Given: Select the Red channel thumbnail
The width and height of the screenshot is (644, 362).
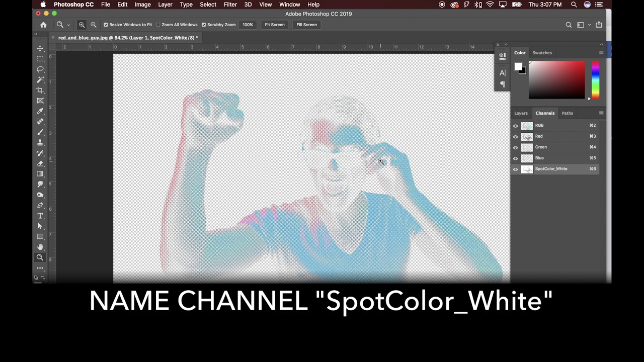Looking at the screenshot, I should click(527, 137).
